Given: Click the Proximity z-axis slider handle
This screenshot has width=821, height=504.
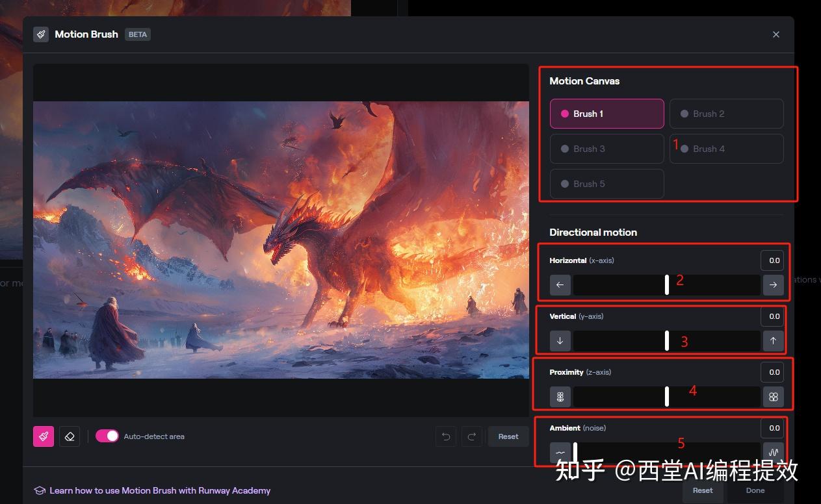Looking at the screenshot, I should tap(667, 396).
